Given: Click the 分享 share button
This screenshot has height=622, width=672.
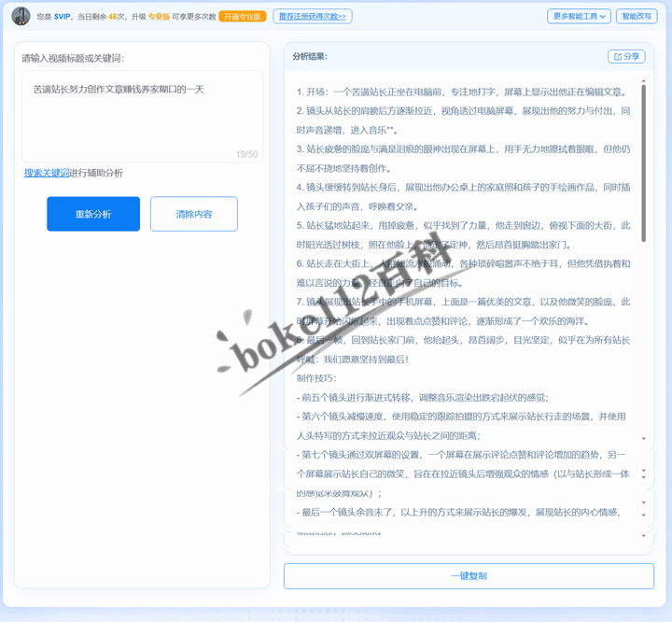Looking at the screenshot, I should click(626, 57).
